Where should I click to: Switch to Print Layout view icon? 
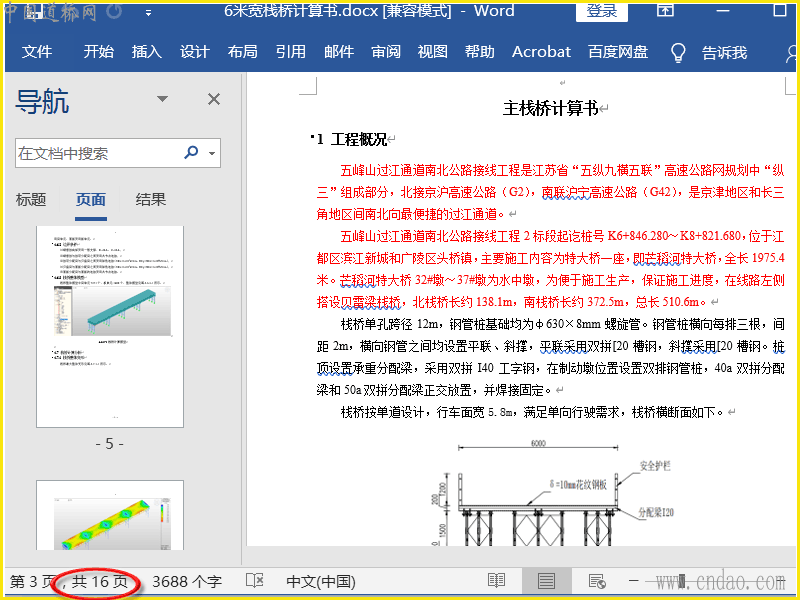pyautogui.click(x=546, y=581)
